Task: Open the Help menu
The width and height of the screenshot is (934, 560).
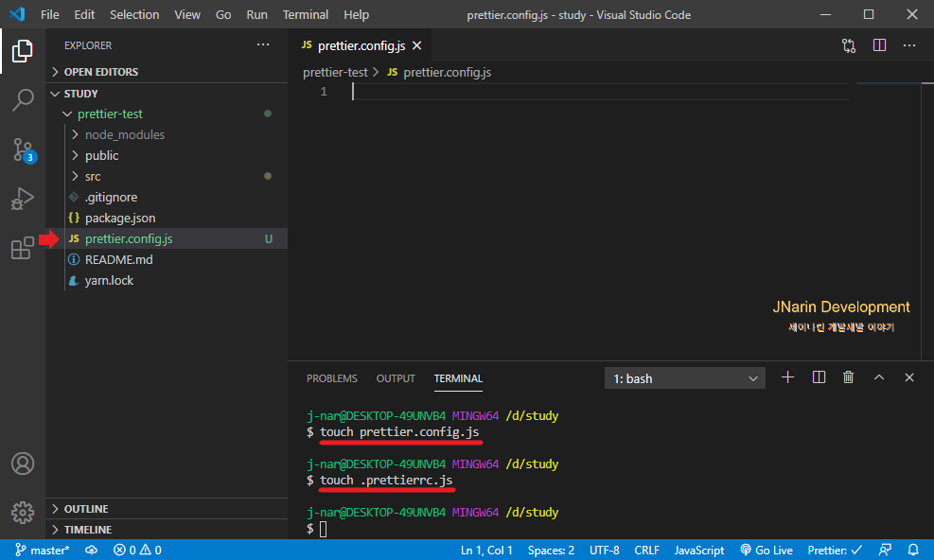Action: [356, 14]
